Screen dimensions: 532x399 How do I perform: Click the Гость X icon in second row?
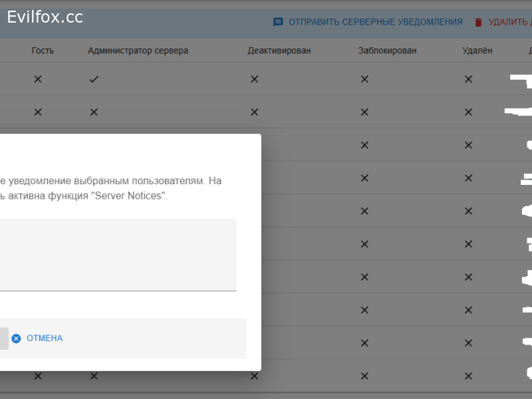(38, 112)
